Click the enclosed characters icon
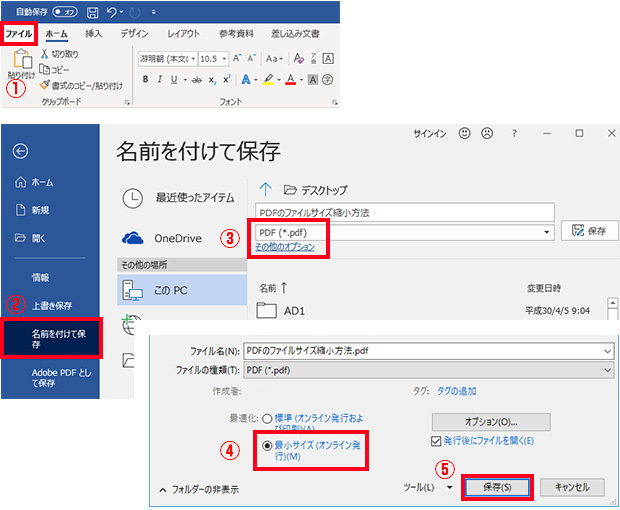Image resolution: width=620 pixels, height=510 pixels. [x=327, y=80]
